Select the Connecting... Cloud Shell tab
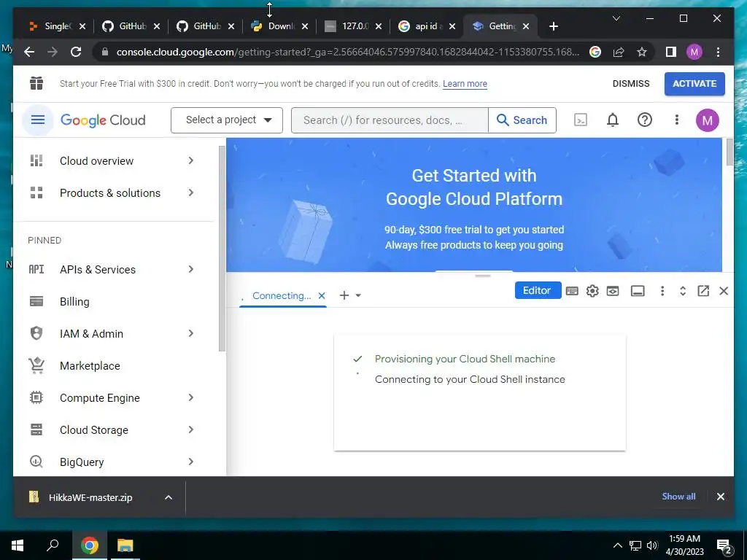 point(281,296)
